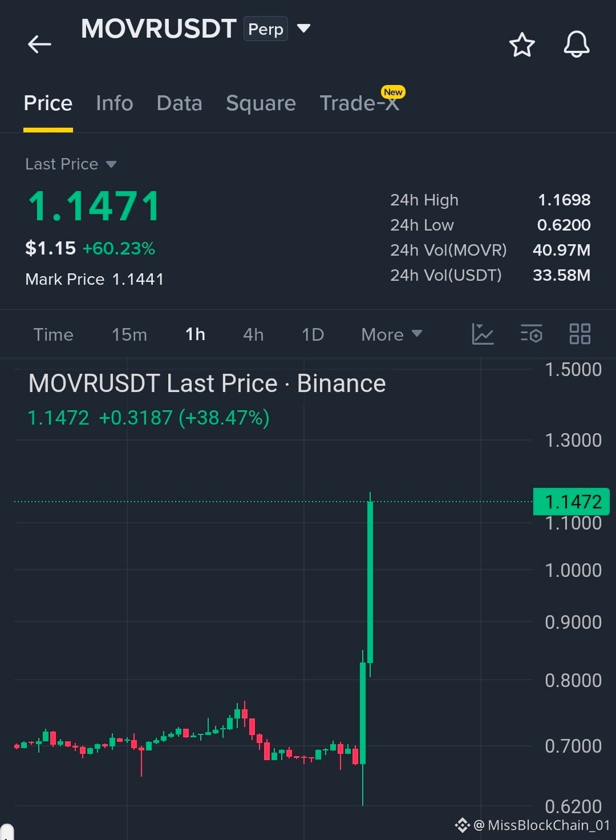Expand the MOVRUSDT pair selector arrow
The width and height of the screenshot is (616, 840).
pos(304,28)
